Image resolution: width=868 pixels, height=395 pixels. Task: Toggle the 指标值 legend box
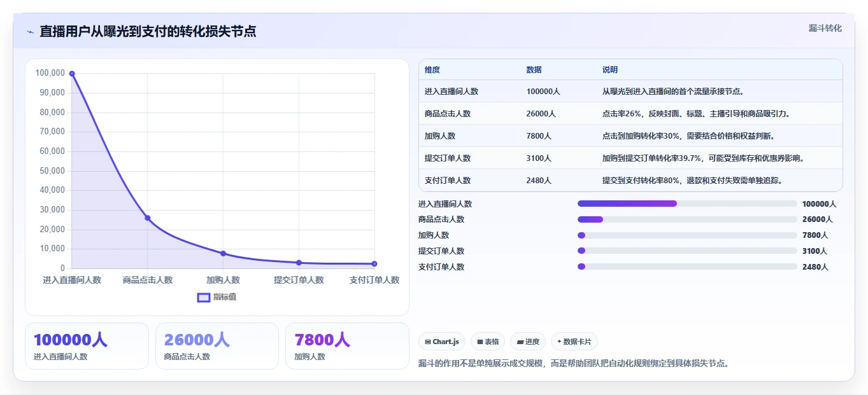pyautogui.click(x=204, y=297)
